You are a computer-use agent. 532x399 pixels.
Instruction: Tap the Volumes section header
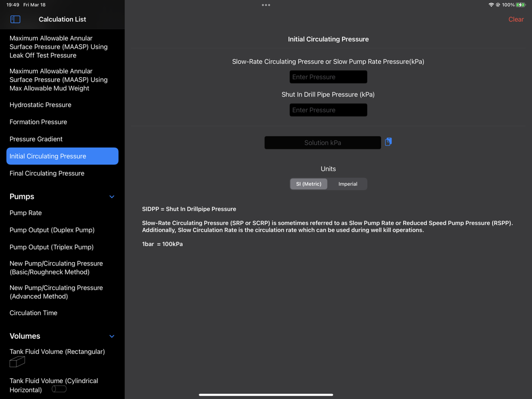click(x=25, y=336)
